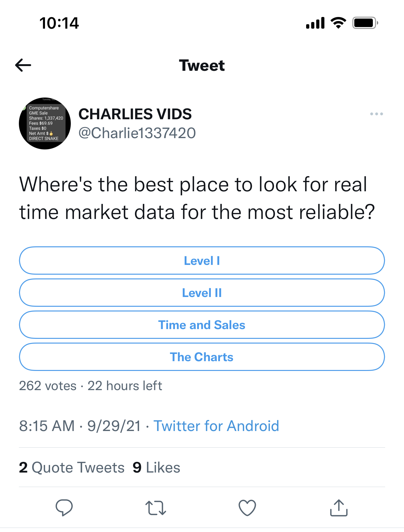Screen dimensions: 404x532
Task: View the 2 Quote Tweets
Action: (72, 468)
